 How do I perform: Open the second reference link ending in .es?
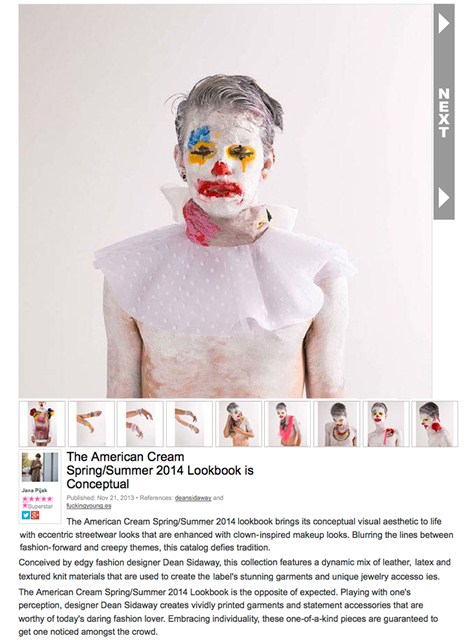point(89,506)
